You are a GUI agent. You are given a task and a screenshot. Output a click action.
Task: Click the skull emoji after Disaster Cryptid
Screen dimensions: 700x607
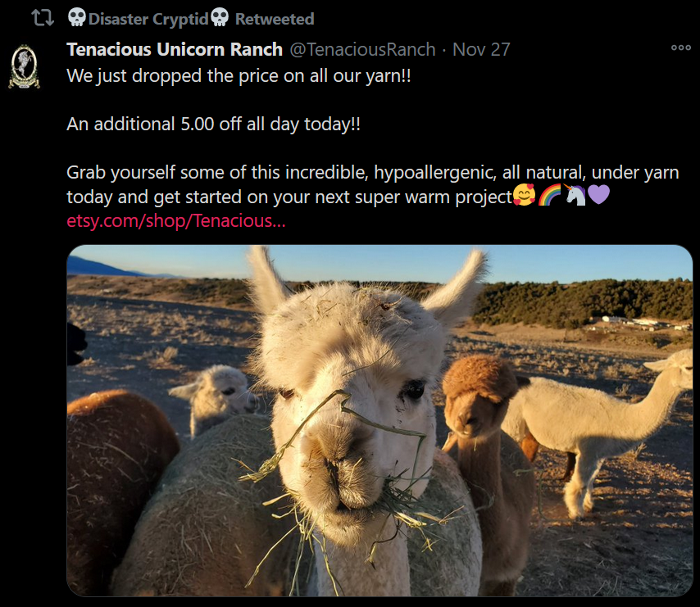219,17
